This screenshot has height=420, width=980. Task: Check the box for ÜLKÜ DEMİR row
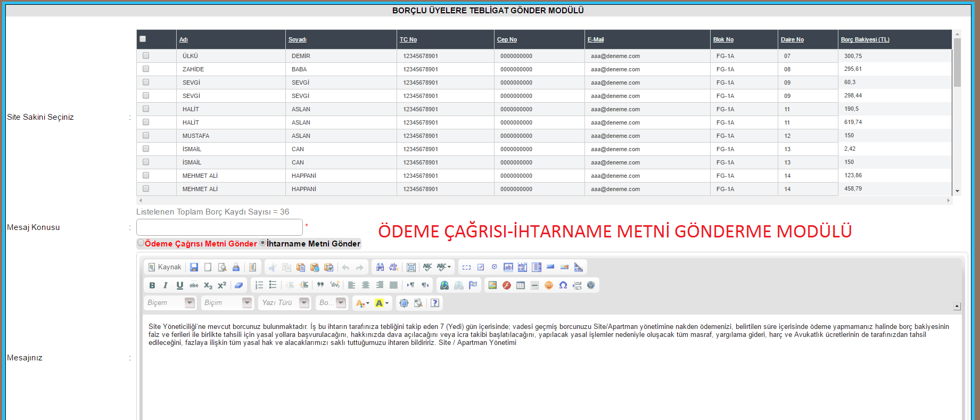pyautogui.click(x=146, y=55)
